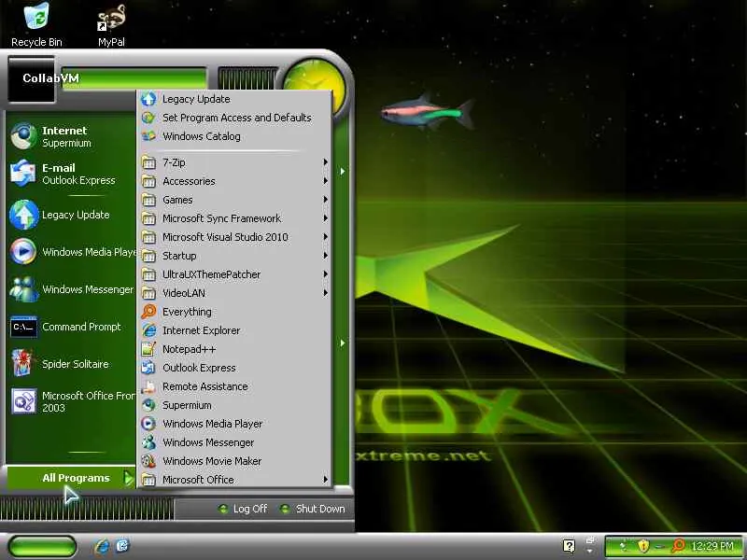747x560 pixels.
Task: Expand Microsoft Visual Studio 2010 submenu
Action: (x=235, y=237)
